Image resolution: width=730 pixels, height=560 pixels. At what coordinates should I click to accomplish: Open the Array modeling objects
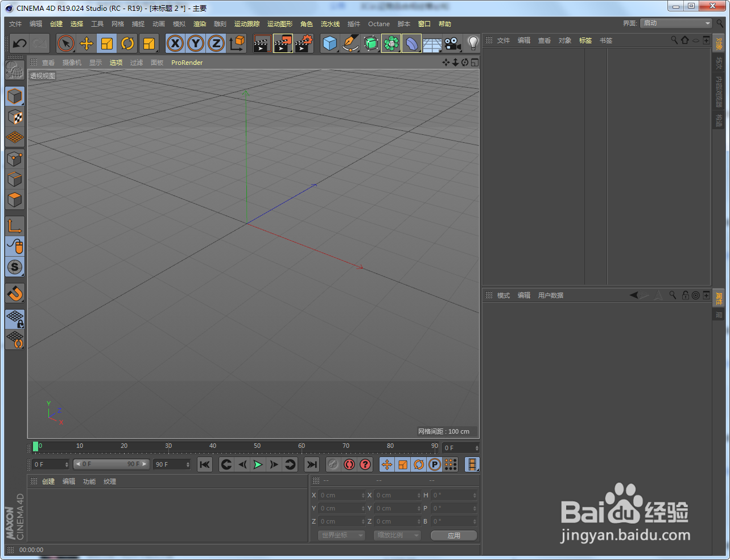click(391, 44)
